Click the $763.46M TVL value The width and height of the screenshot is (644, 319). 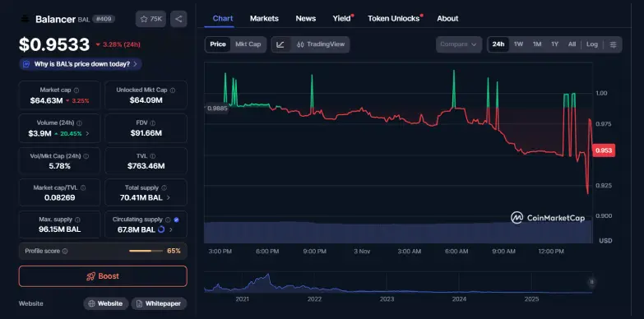pos(146,166)
